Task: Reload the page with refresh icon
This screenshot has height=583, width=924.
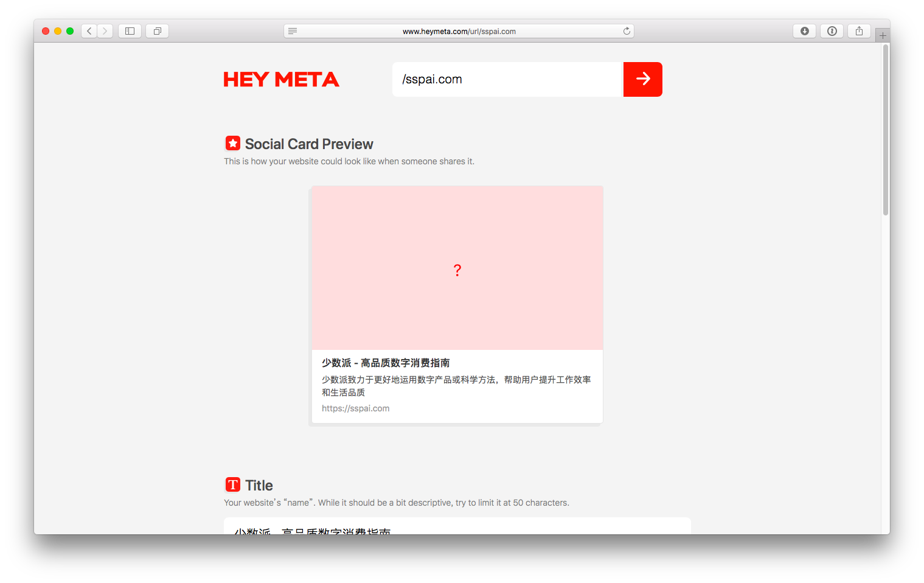Action: tap(627, 31)
